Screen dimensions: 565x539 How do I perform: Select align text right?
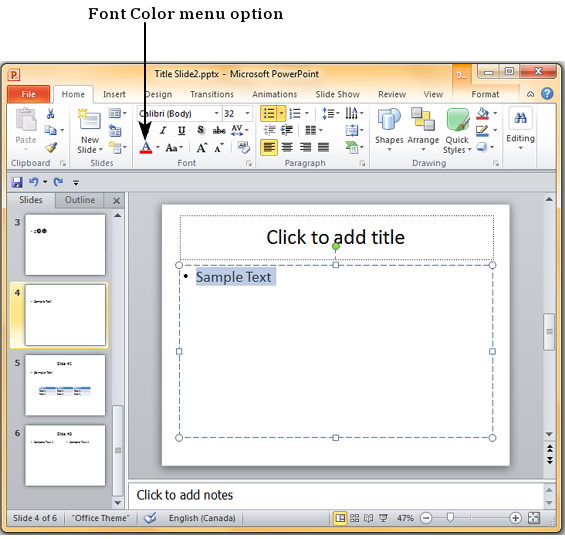pyautogui.click(x=306, y=147)
